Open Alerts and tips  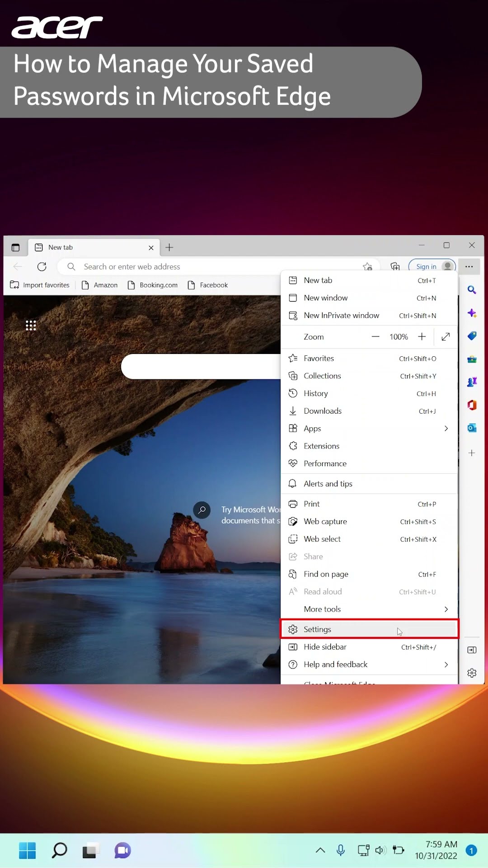[369, 484]
